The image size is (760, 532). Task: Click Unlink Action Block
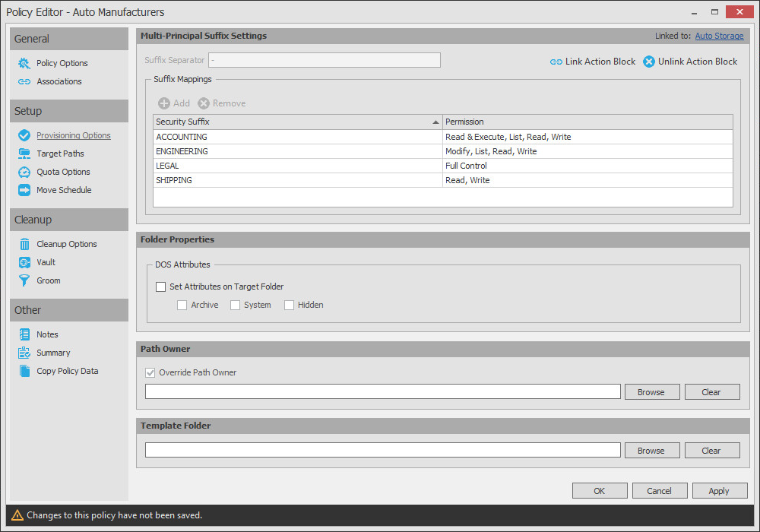click(690, 62)
